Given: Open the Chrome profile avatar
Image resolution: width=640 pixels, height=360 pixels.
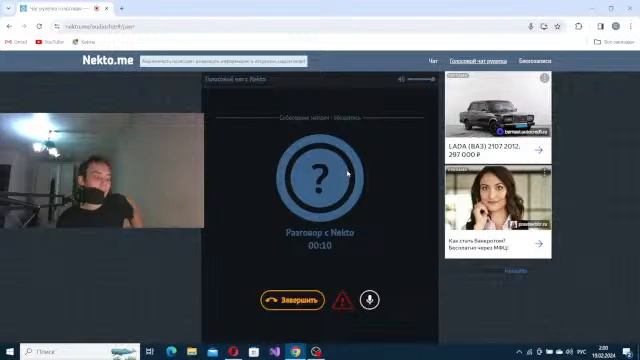Looking at the screenshot, I should click(616, 27).
